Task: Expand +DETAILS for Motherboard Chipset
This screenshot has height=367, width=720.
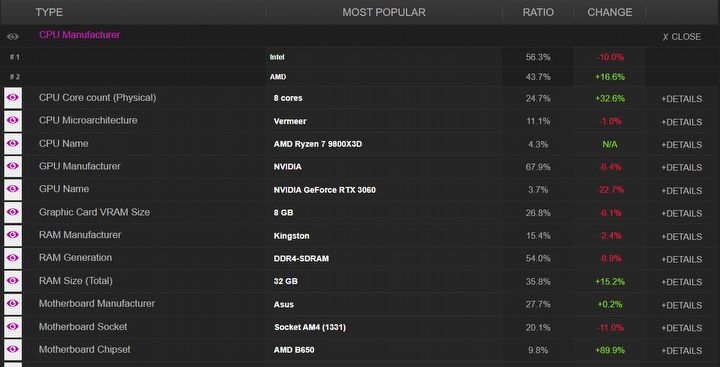Action: point(681,351)
